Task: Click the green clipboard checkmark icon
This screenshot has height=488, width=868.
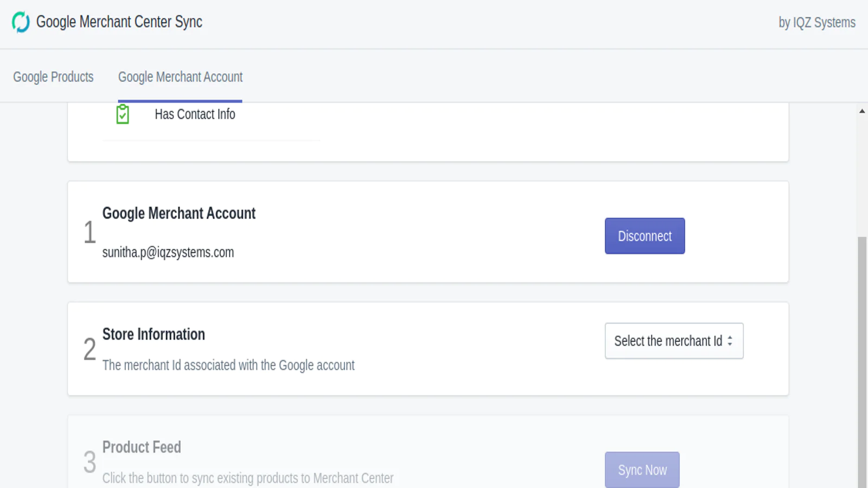Action: (123, 114)
